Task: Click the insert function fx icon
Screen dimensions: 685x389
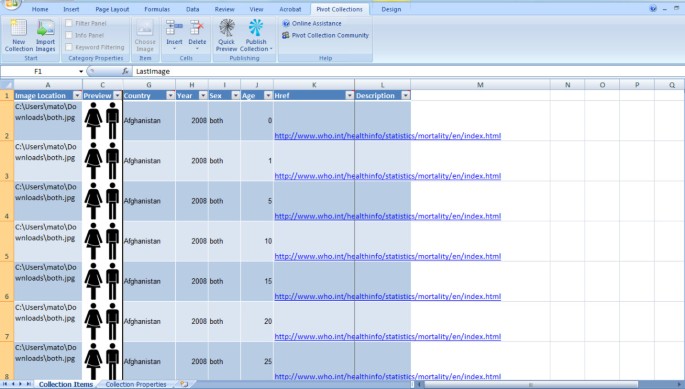Action: tap(125, 71)
